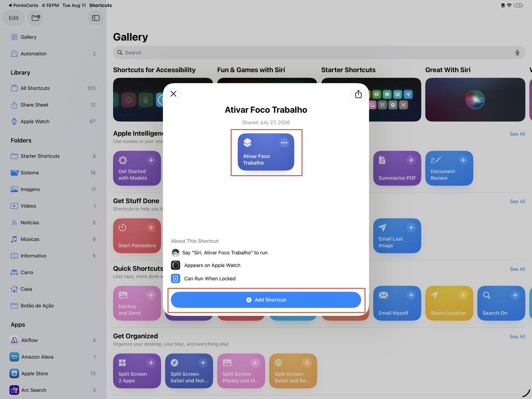Close the Ativar Foco Trabalho dialog
Viewport: 532px width, 399px height.
point(173,94)
